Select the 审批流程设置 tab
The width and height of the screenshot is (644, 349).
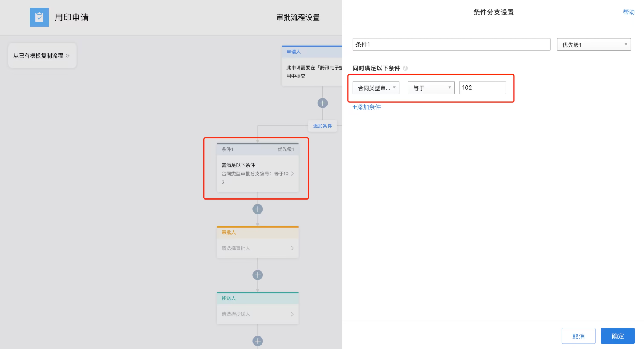click(298, 17)
